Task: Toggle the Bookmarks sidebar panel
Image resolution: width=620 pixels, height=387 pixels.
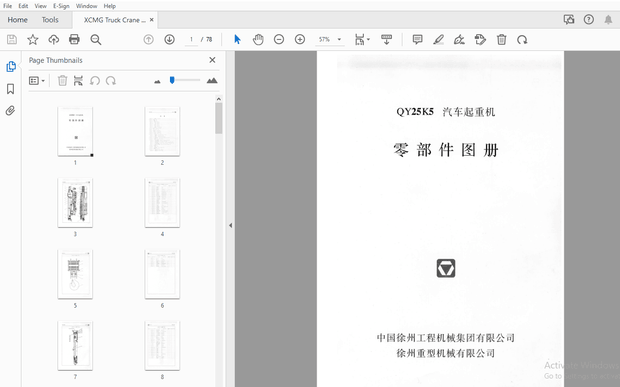Action: (x=11, y=89)
